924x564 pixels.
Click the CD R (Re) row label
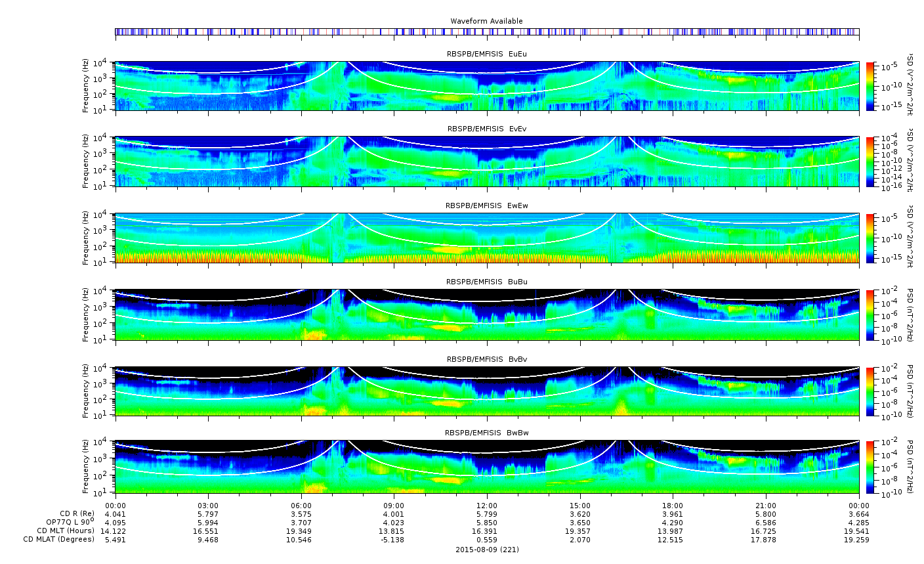(77, 513)
